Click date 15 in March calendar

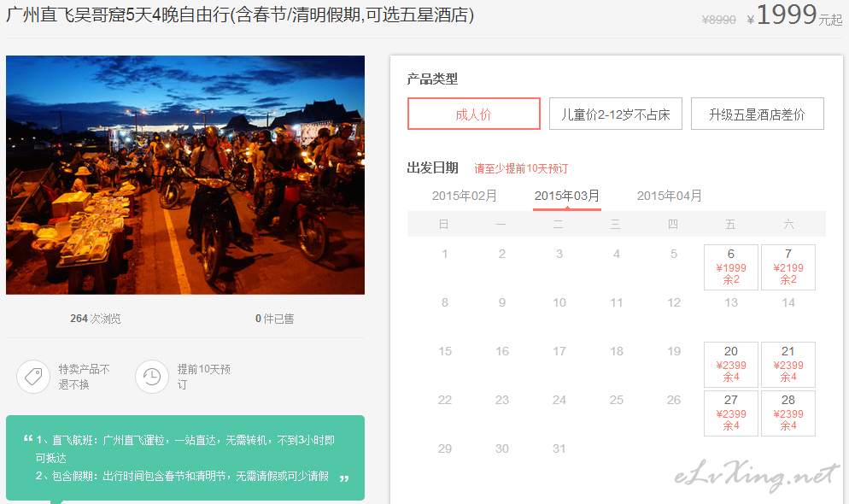point(444,351)
